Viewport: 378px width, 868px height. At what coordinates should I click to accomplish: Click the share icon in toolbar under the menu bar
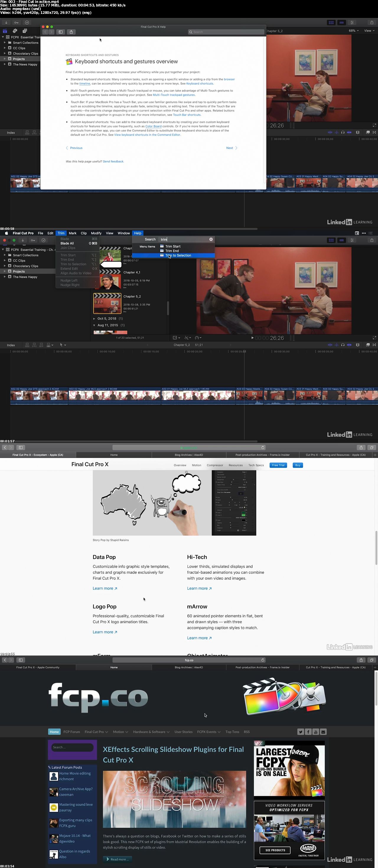pyautogui.click(x=372, y=240)
